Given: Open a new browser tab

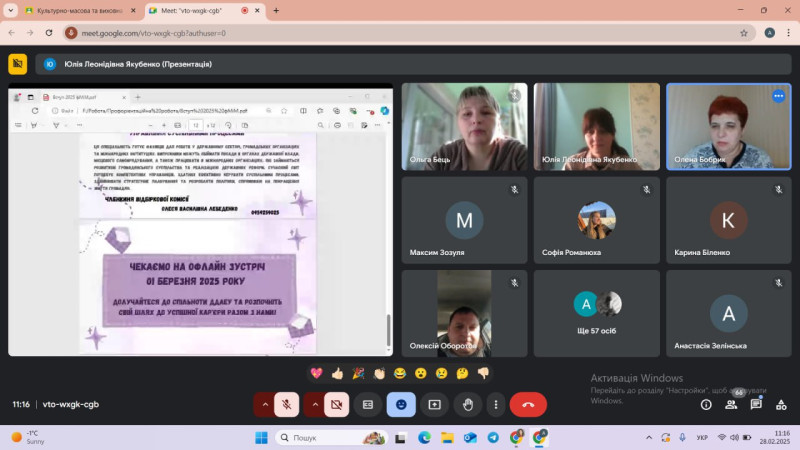Looking at the screenshot, I should click(x=276, y=10).
